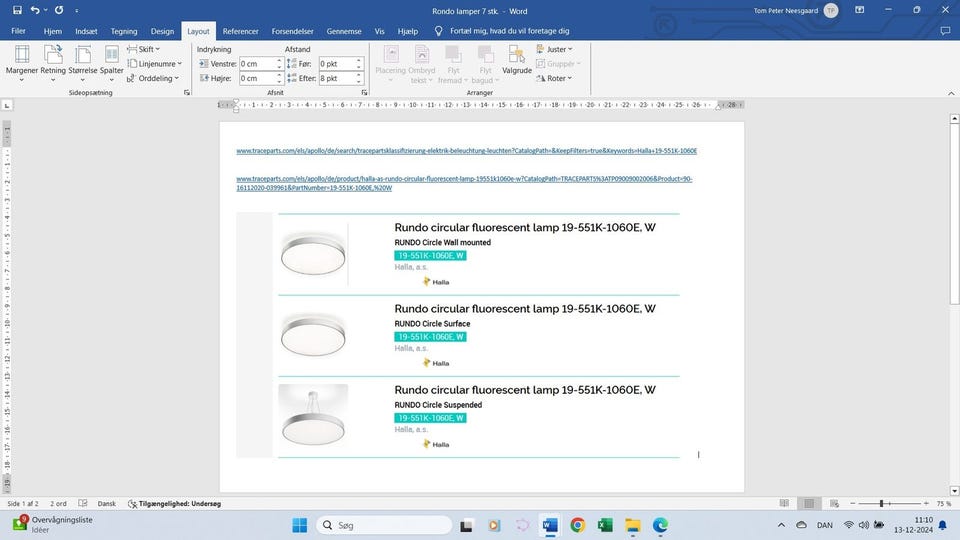Click the Save icon in title bar
This screenshot has width=960, height=540.
13,10
